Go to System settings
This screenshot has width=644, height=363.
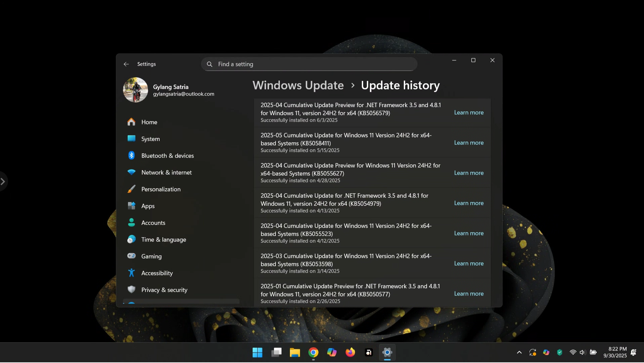click(x=181, y=139)
